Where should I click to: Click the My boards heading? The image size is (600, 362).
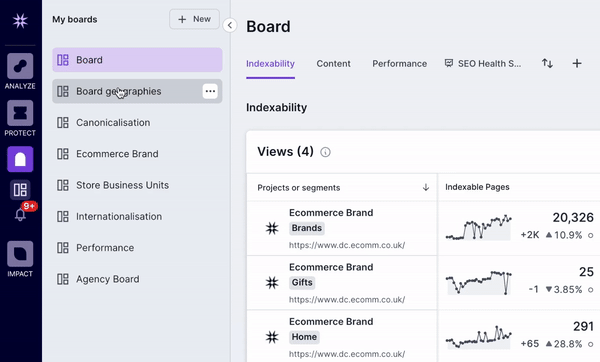[x=75, y=20]
